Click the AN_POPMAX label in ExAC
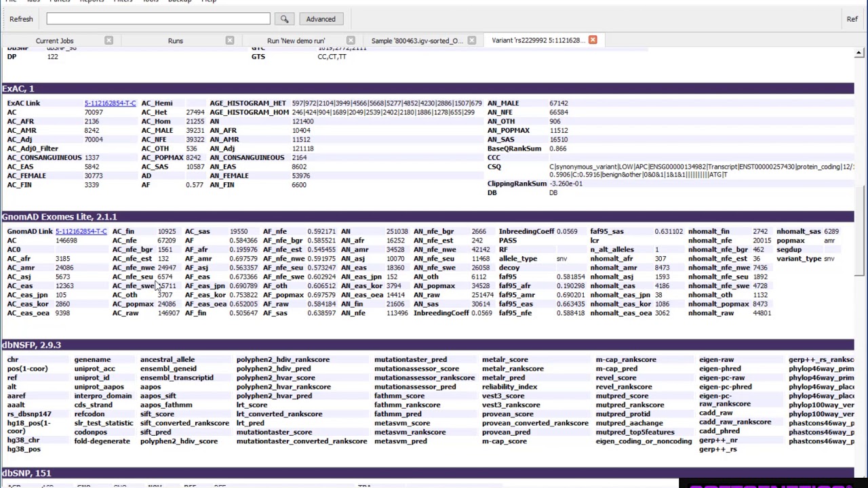The width and height of the screenshot is (868, 488). [x=508, y=130]
